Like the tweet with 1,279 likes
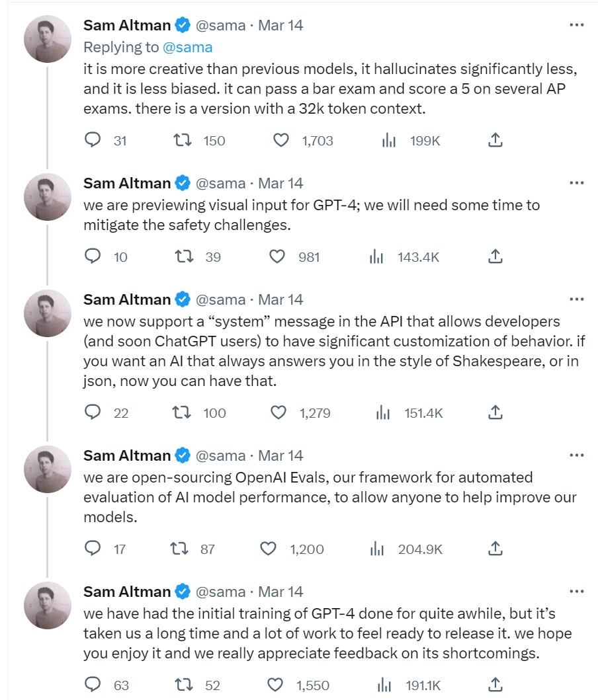598x700 pixels. (278, 412)
